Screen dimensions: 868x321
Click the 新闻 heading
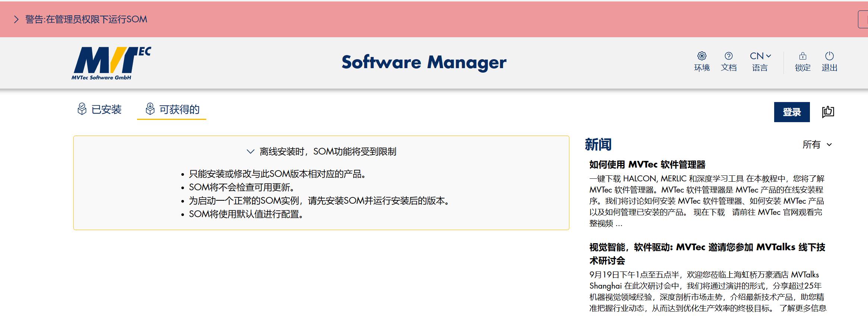coord(598,144)
